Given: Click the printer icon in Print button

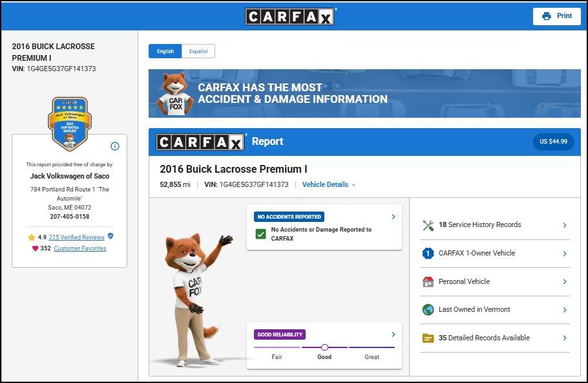Looking at the screenshot, I should tap(547, 16).
